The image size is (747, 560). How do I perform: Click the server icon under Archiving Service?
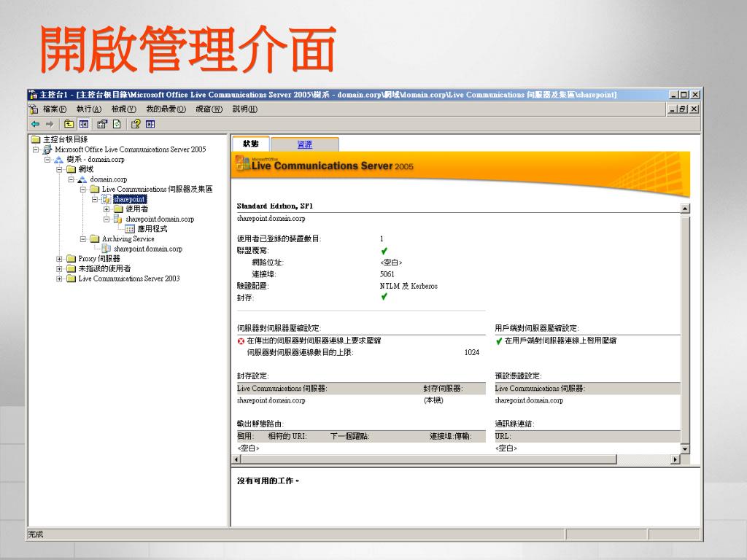click(x=107, y=249)
